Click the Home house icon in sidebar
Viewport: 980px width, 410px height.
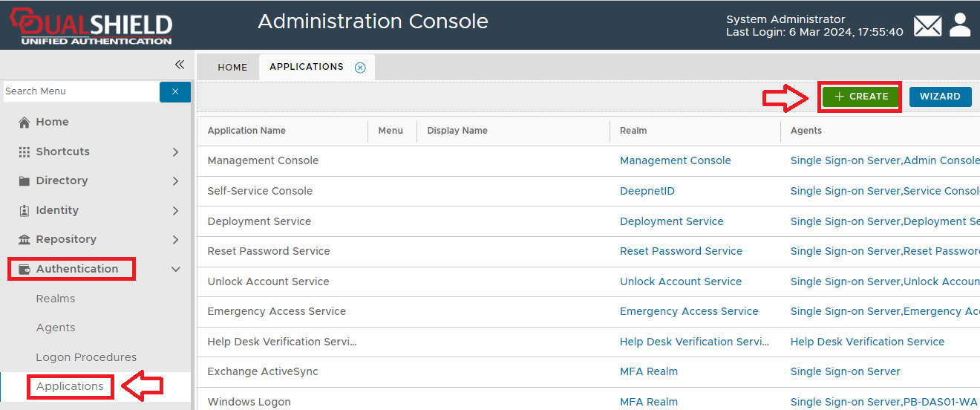(x=24, y=123)
